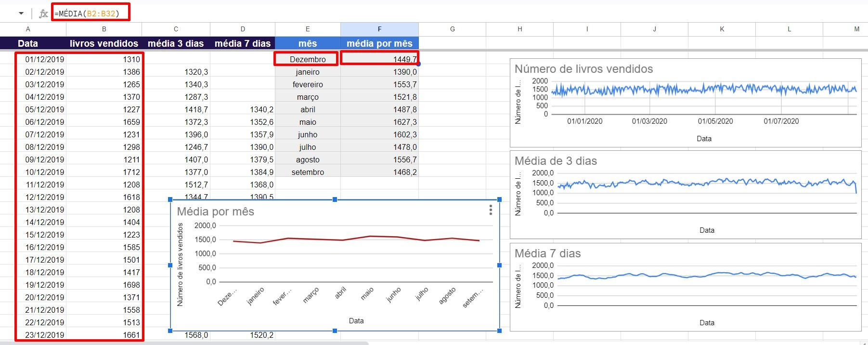Select the cell with value 1468,2
Viewport: 868px width, 345px height.
[x=379, y=172]
